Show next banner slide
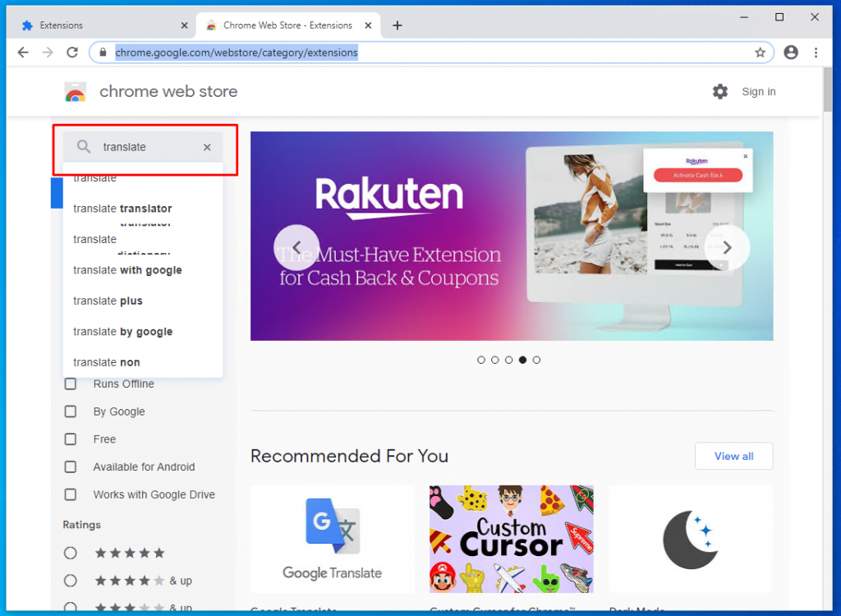This screenshot has width=841, height=616. tap(727, 247)
